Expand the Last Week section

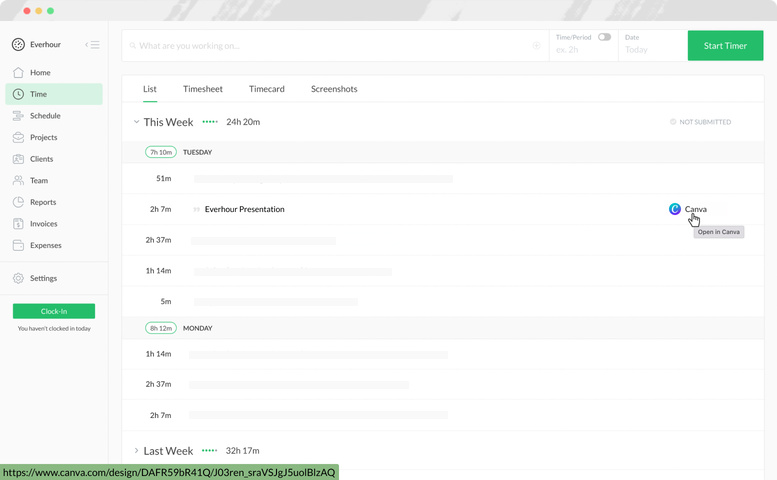tap(136, 451)
